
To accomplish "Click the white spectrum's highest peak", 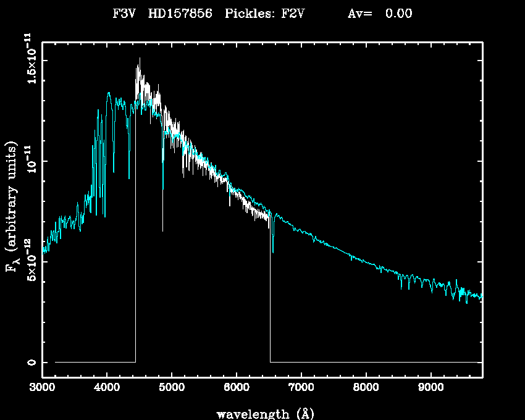I will (139, 59).
